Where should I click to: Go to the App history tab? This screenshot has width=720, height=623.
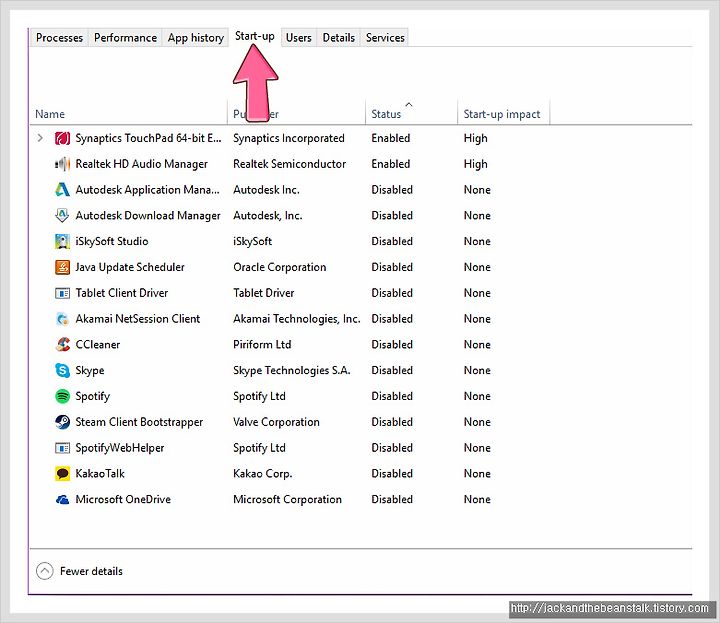point(196,38)
